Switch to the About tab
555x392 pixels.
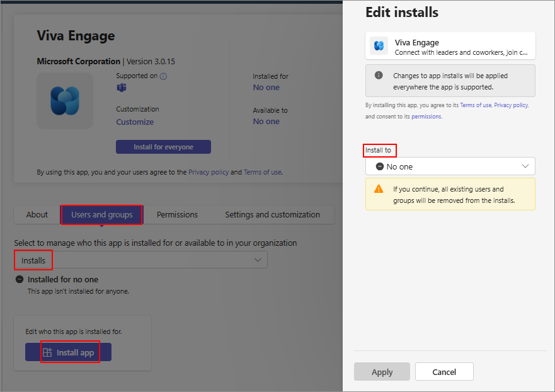coord(37,214)
